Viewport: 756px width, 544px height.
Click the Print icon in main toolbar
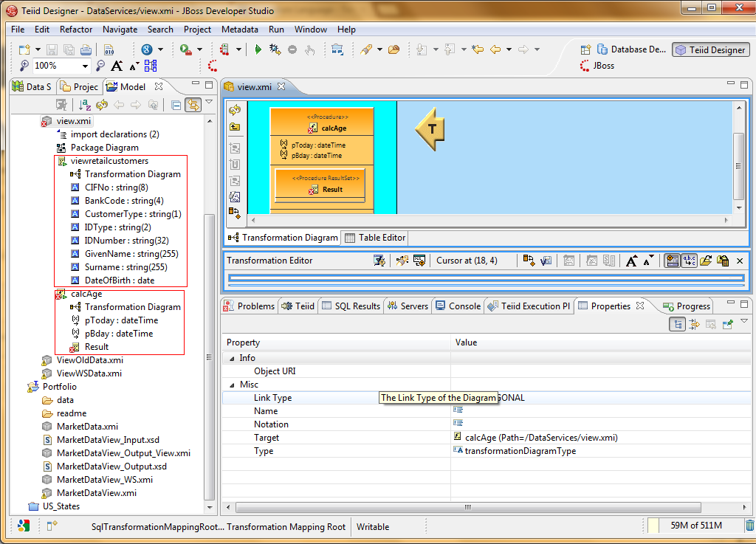(86, 49)
